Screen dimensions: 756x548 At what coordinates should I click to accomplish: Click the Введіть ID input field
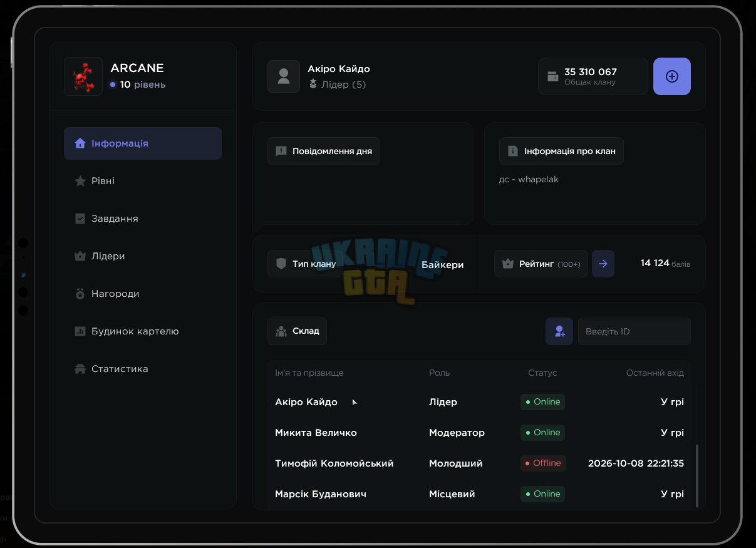(x=634, y=331)
